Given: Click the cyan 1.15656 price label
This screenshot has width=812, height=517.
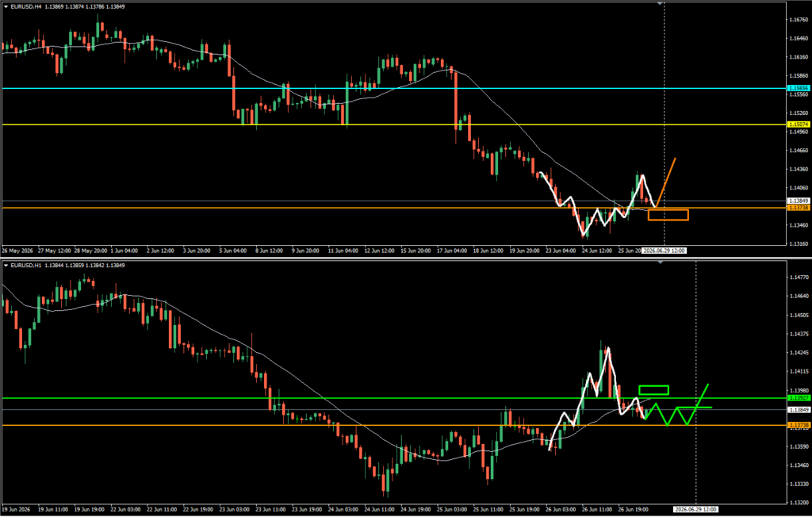Looking at the screenshot, I should click(798, 89).
